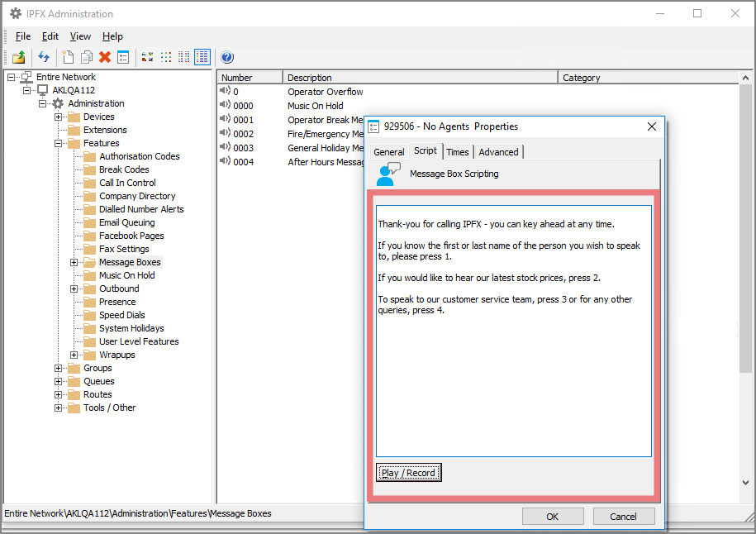
Task: Click the red X delete icon
Action: click(105, 57)
